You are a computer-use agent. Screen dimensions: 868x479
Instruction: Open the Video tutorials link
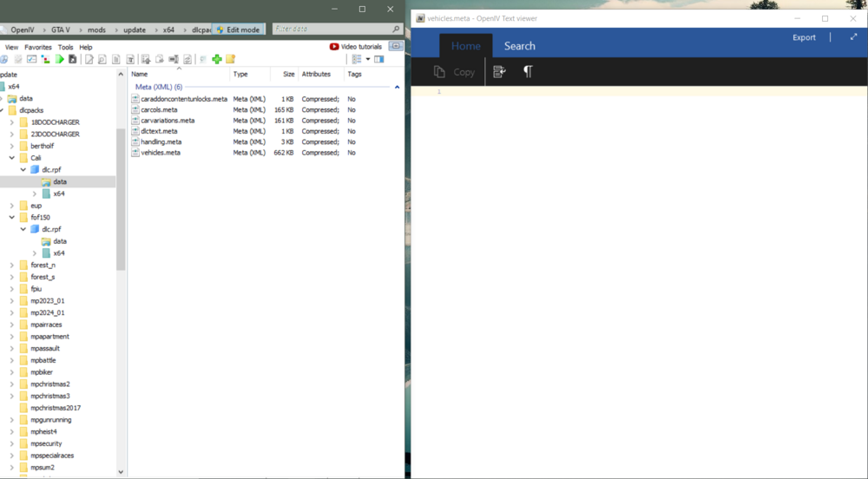[361, 47]
